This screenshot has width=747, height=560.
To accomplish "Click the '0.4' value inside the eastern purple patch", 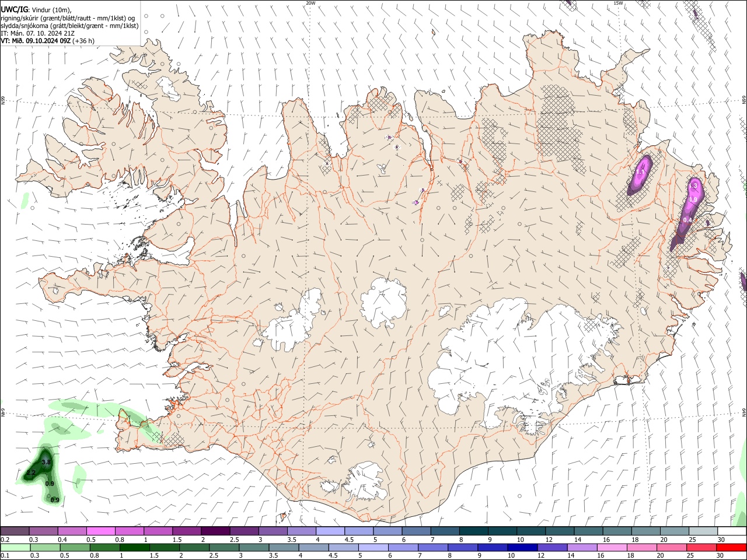I will tap(687, 220).
